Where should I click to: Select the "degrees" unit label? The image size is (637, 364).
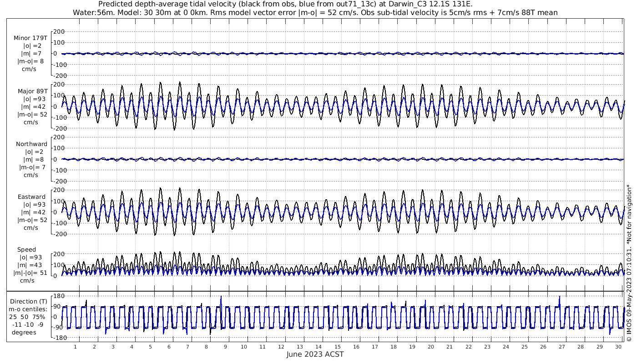click(24, 332)
